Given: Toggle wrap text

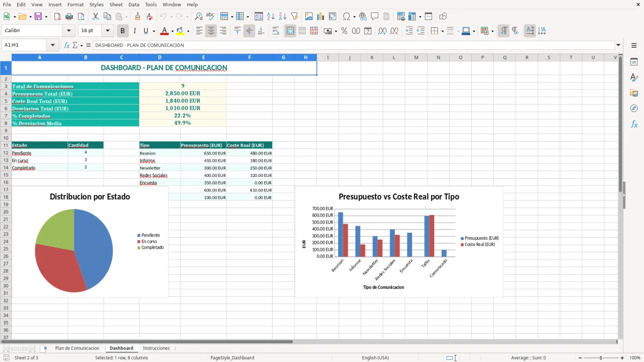Looking at the screenshot, I should [x=276, y=31].
